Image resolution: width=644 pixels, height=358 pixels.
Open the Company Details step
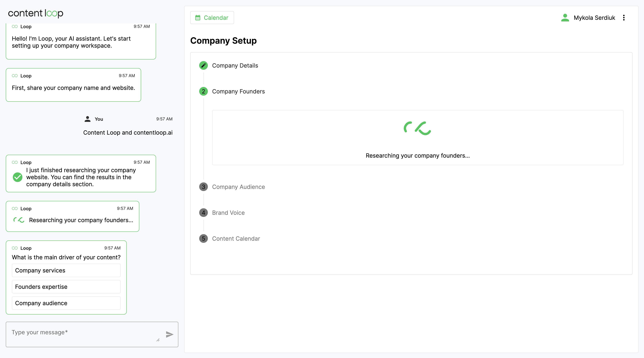235,65
